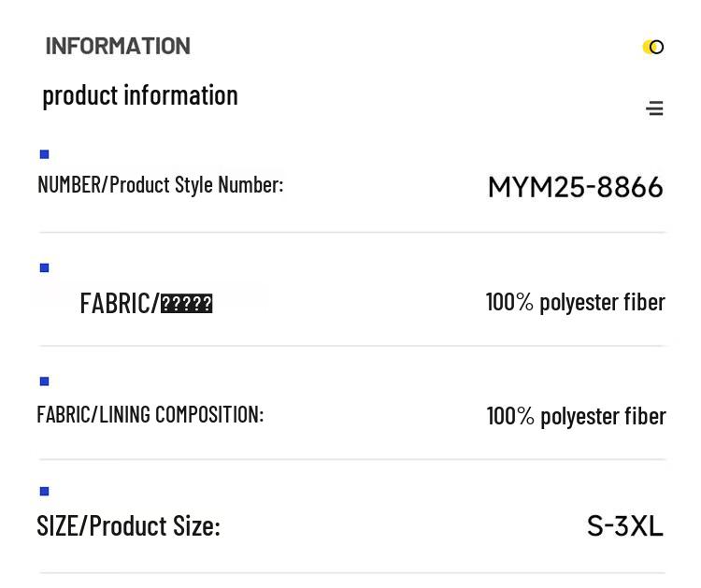Click the divider line under the Style Number row

[351, 232]
